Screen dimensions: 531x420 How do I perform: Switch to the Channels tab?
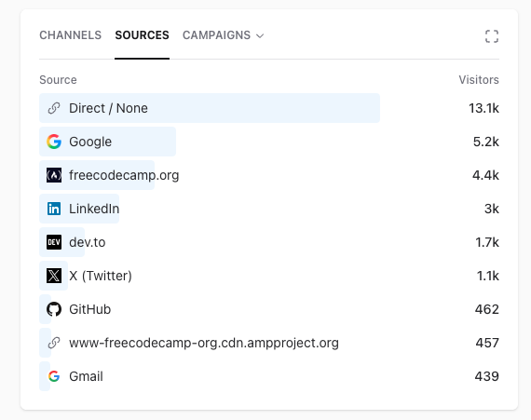pos(71,35)
